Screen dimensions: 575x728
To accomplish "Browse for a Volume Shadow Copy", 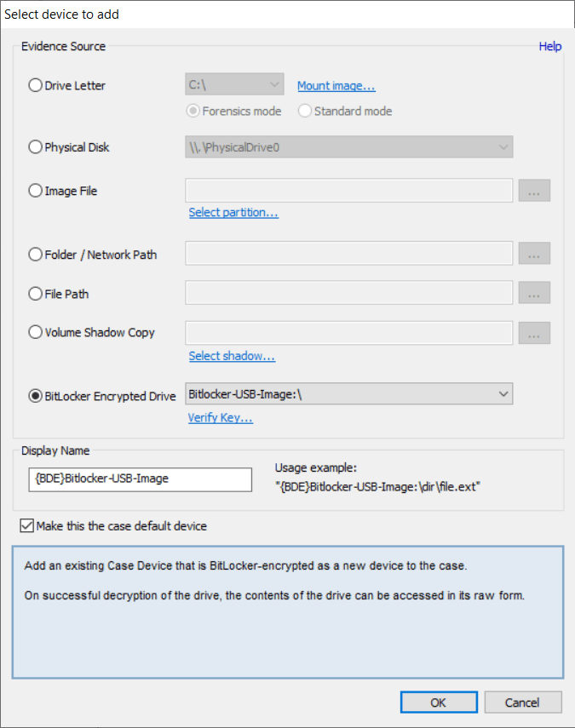I will tap(534, 333).
